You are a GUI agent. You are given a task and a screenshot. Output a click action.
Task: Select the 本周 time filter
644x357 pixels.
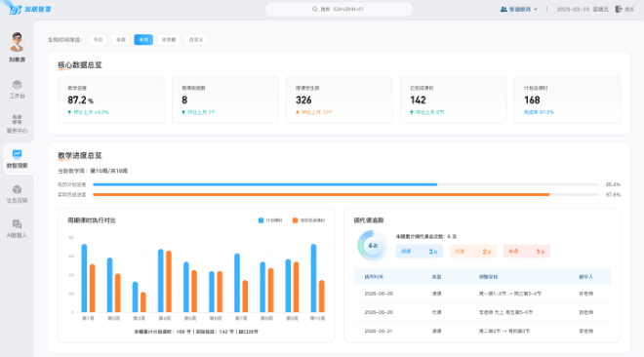point(120,40)
